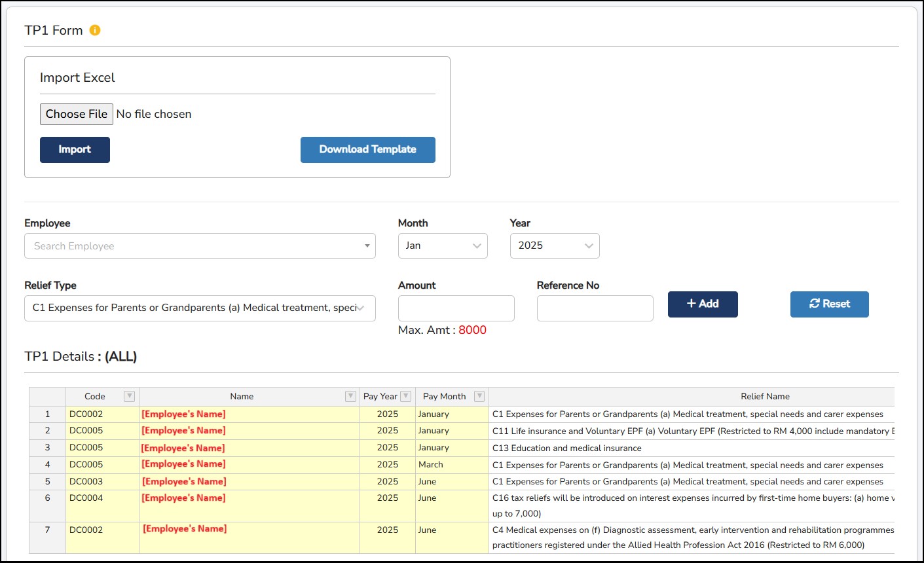The width and height of the screenshot is (924, 563).
Task: Open the Search Employee dropdown
Action: [x=200, y=246]
